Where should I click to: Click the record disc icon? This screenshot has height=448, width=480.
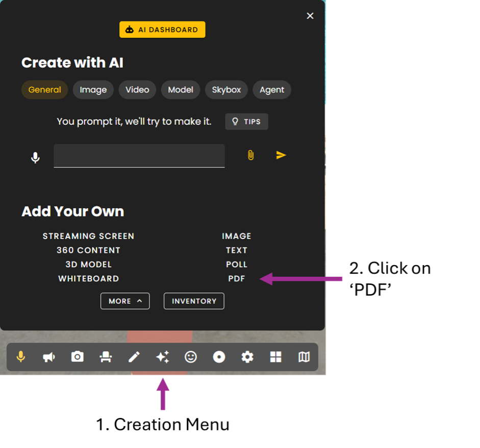(x=219, y=357)
